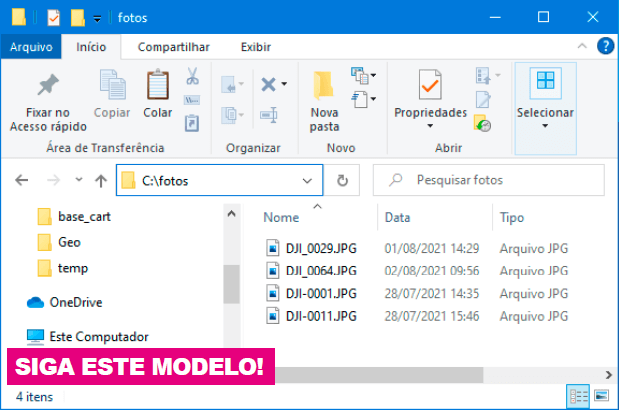Collapse the ribbon with the chevron
Screen dimensions: 619x410
[582, 46]
